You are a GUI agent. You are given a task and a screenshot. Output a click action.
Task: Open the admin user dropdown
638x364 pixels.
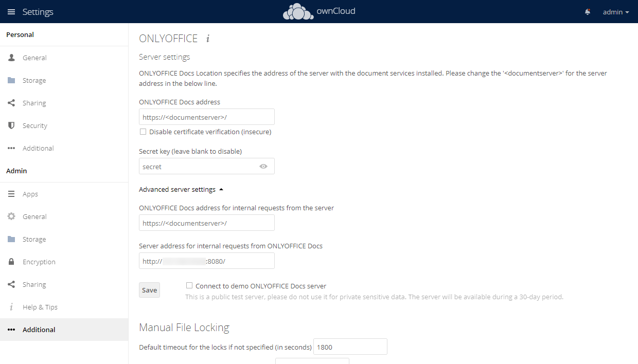click(616, 12)
